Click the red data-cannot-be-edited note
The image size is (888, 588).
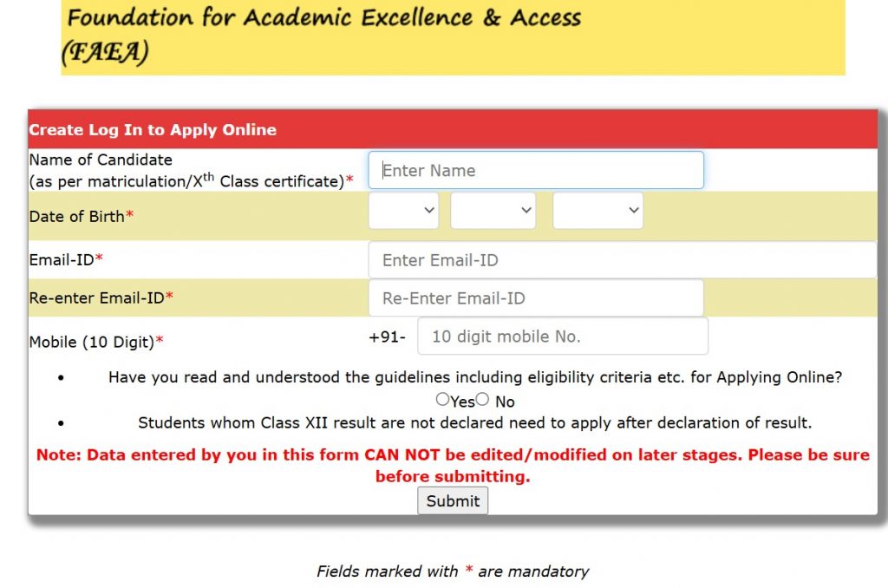click(451, 463)
